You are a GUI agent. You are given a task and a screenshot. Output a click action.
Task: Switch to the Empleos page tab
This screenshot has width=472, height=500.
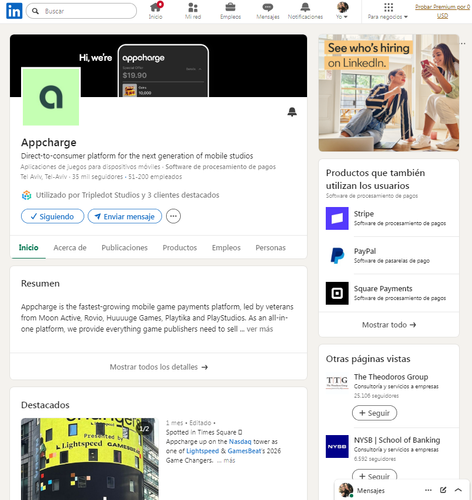226,248
